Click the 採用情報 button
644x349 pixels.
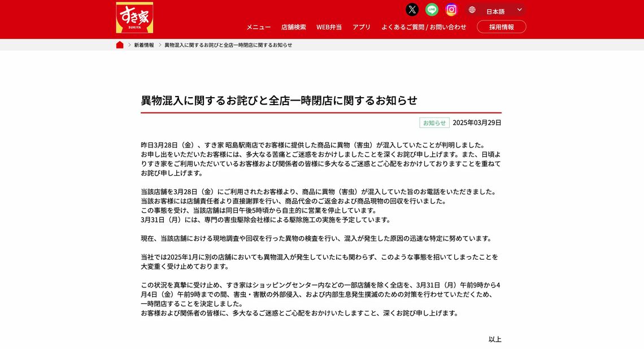[501, 26]
